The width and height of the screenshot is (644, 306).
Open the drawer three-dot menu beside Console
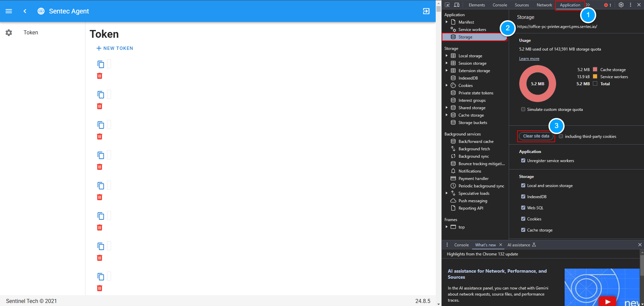(447, 245)
